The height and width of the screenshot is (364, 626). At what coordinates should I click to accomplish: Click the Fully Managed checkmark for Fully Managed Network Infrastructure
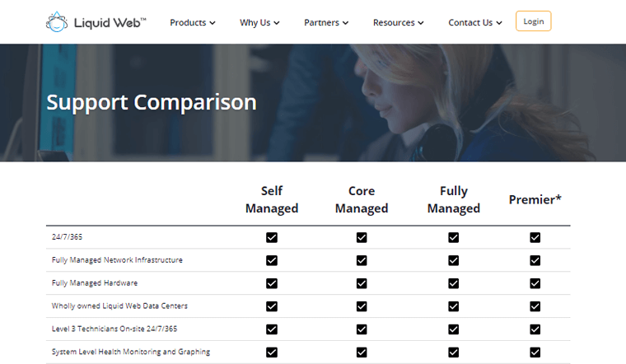454,260
